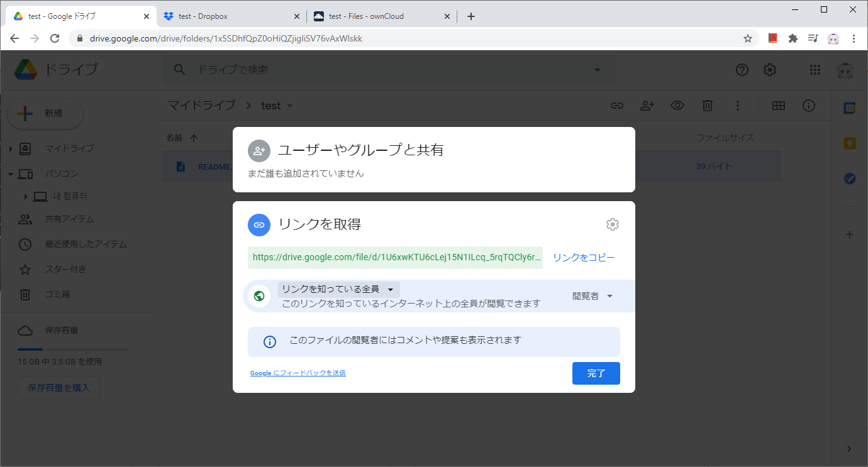Open 閲覧者 role dropdown

pos(592,296)
